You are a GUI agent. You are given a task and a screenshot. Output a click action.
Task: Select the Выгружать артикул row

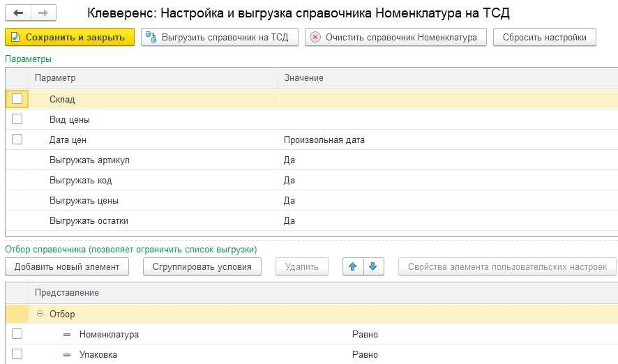(311, 160)
